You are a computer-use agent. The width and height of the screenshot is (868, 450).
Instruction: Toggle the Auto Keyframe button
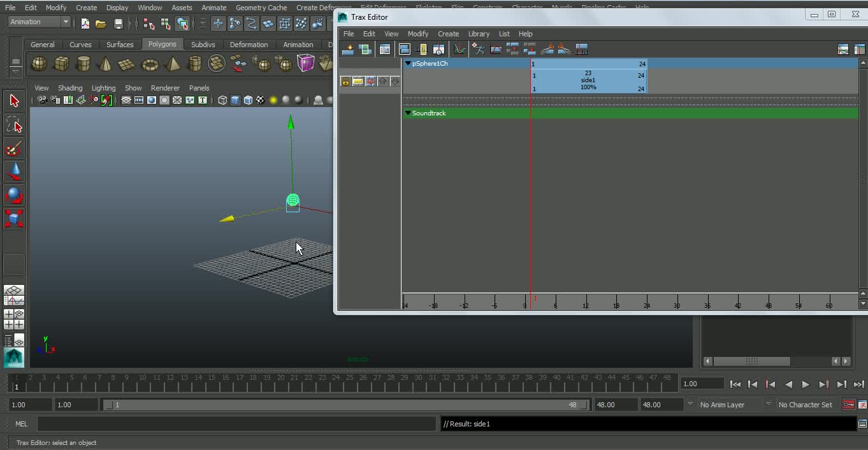[848, 405]
